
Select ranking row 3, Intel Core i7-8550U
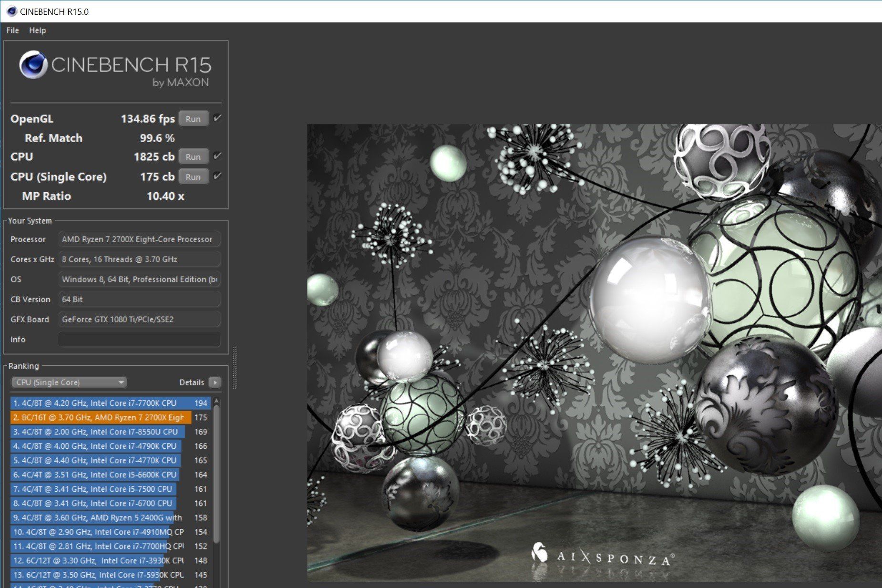(111, 432)
